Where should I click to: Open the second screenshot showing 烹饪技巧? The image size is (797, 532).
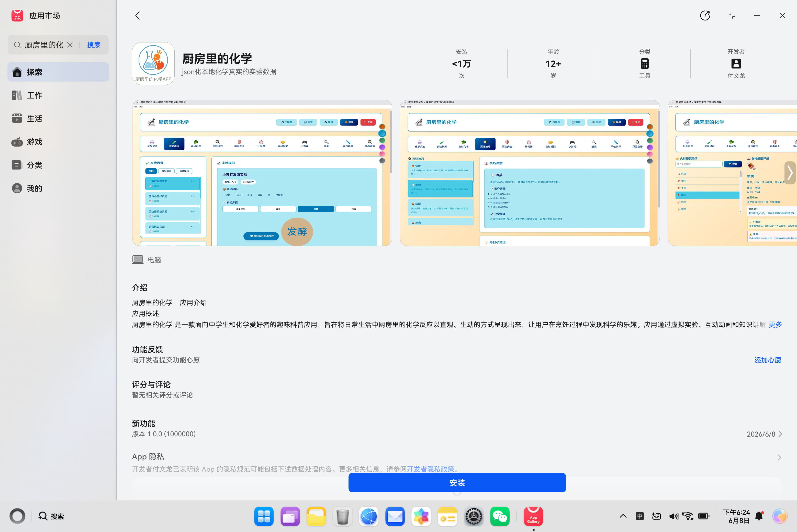[x=529, y=173]
